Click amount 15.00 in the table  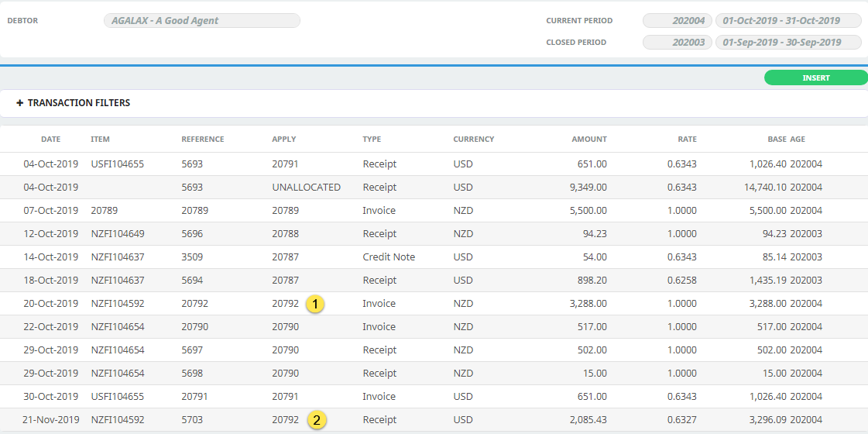[595, 374]
